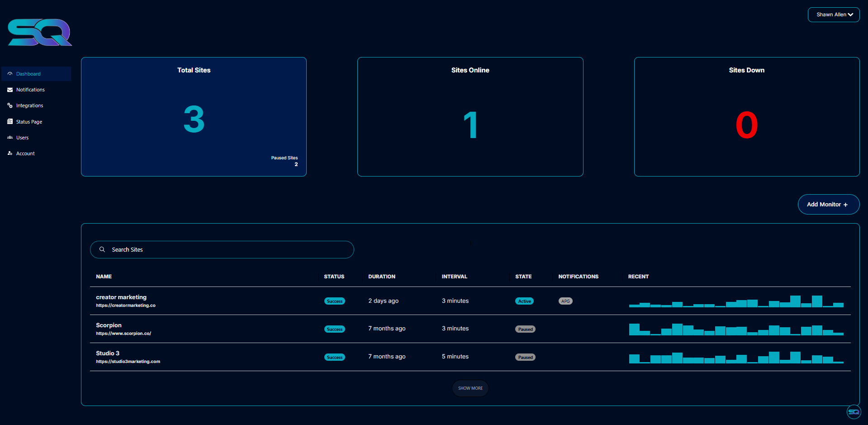Open the Shawn Allen user dropdown
Viewport: 868px width, 425px height.
[834, 14]
